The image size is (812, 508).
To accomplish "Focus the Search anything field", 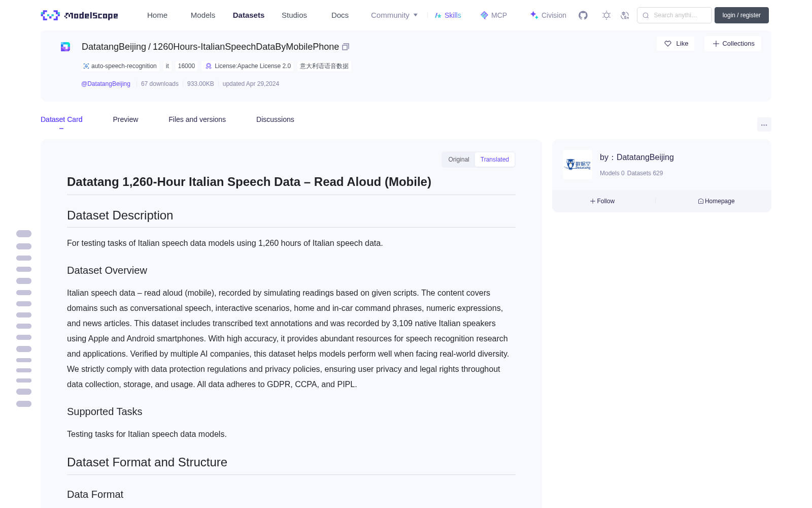I will pyautogui.click(x=674, y=15).
